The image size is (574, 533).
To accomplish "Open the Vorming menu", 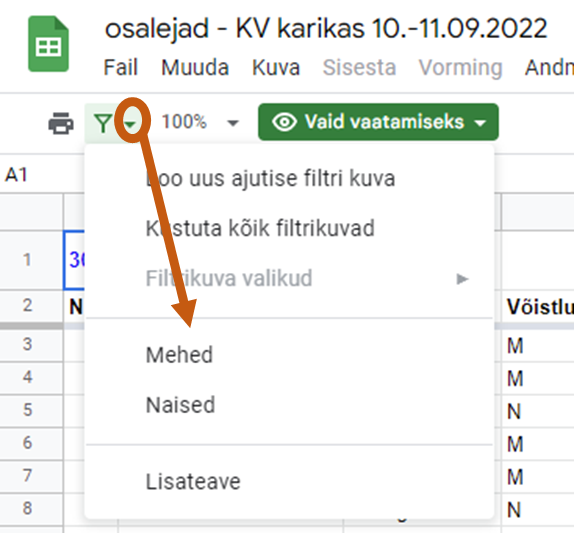I will [x=461, y=68].
